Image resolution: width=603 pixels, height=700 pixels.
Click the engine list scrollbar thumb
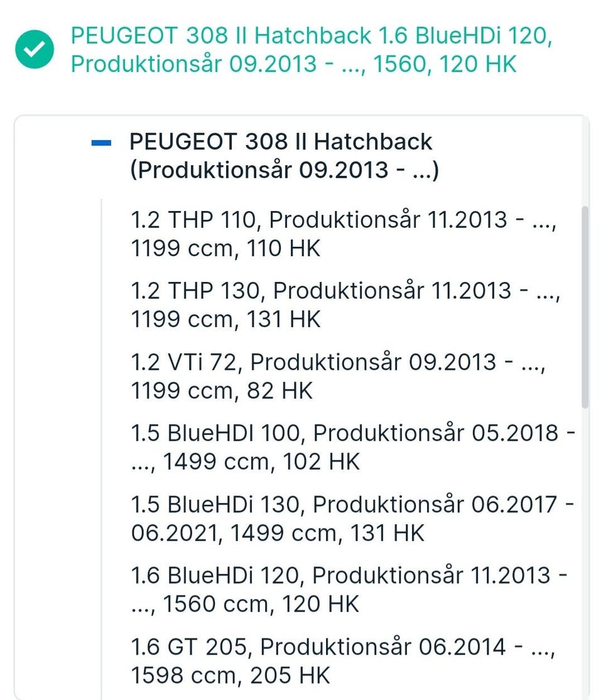(x=585, y=308)
